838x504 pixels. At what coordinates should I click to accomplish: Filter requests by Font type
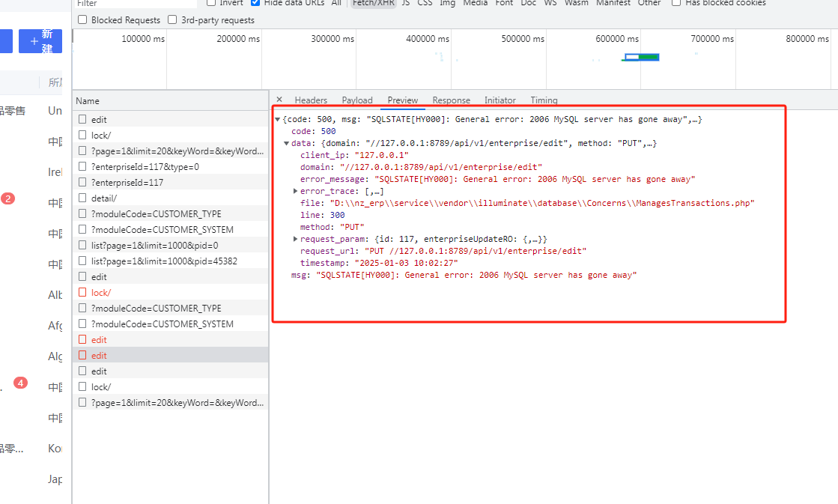tap(504, 3)
